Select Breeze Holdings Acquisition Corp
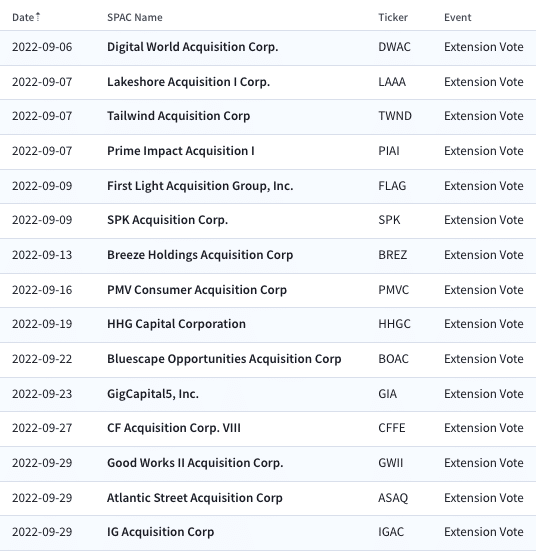 click(200, 255)
